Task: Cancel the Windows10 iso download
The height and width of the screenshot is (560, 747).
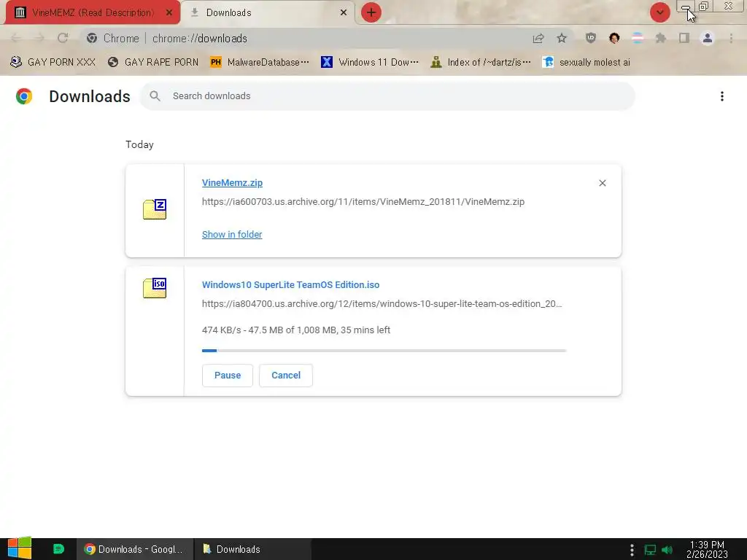Action: (x=286, y=376)
